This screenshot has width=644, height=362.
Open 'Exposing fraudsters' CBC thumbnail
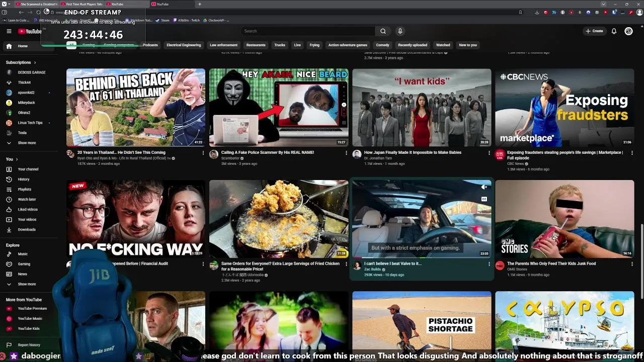click(x=565, y=108)
